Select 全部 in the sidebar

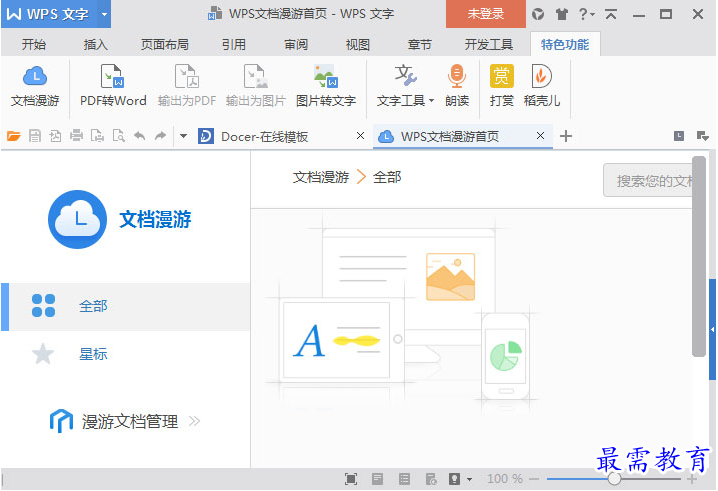125,306
